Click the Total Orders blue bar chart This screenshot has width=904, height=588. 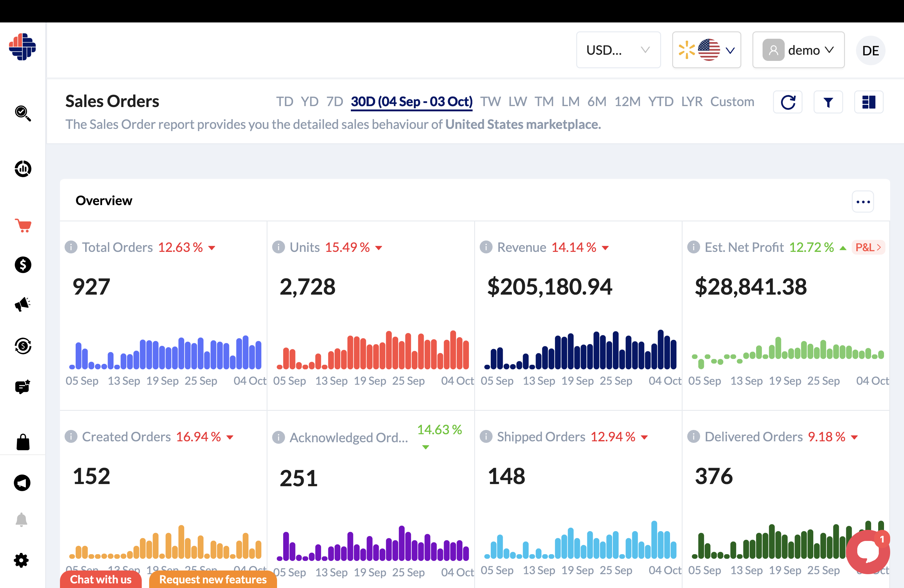(165, 352)
